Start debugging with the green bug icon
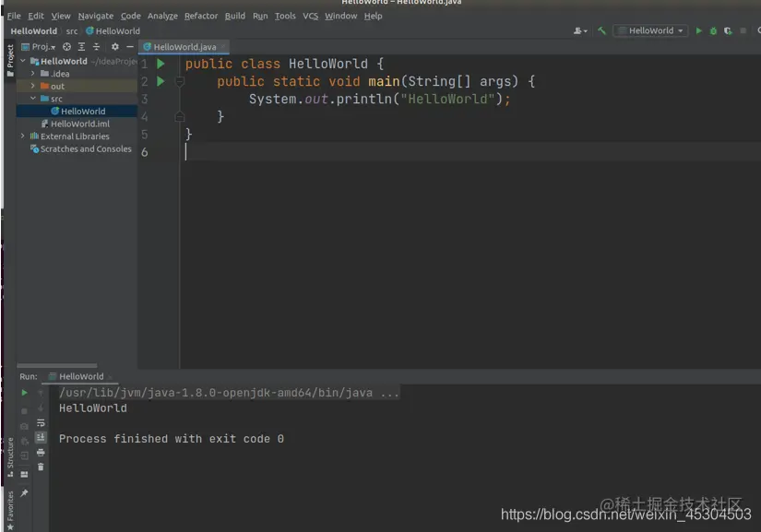This screenshot has height=532, width=761. (713, 30)
